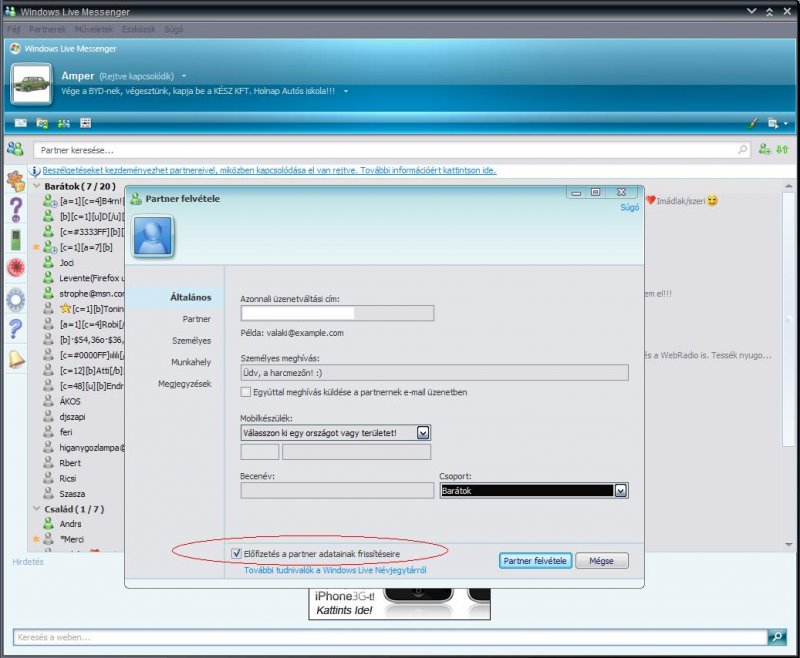This screenshot has width=800, height=658.
Task: Click the hidden-status conversation info link
Action: click(x=269, y=170)
